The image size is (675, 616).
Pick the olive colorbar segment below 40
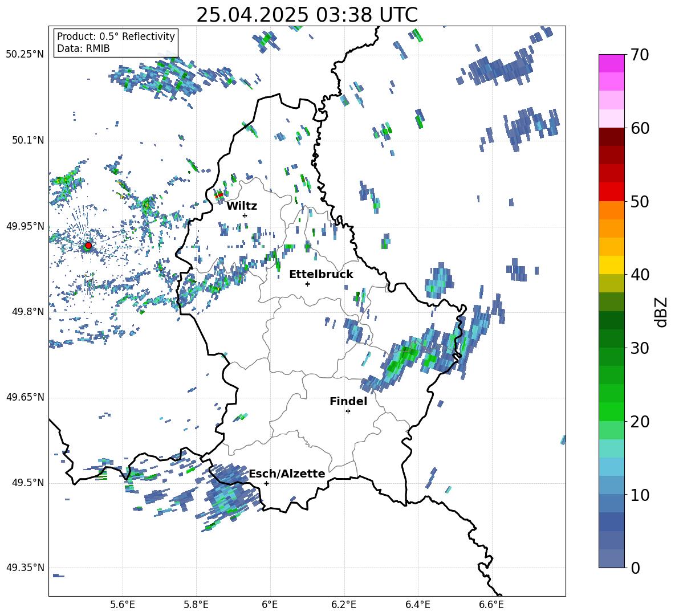(611, 283)
